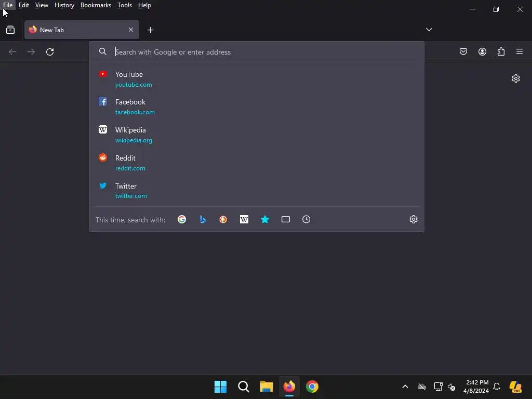This screenshot has height=399, width=532.
Task: Open the hamburger application menu
Action: point(519,51)
